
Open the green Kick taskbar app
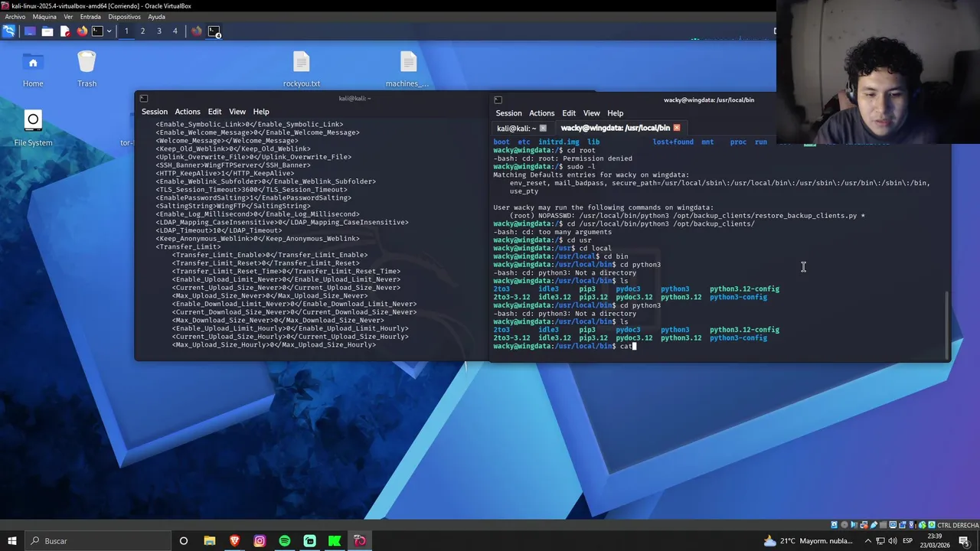335,541
